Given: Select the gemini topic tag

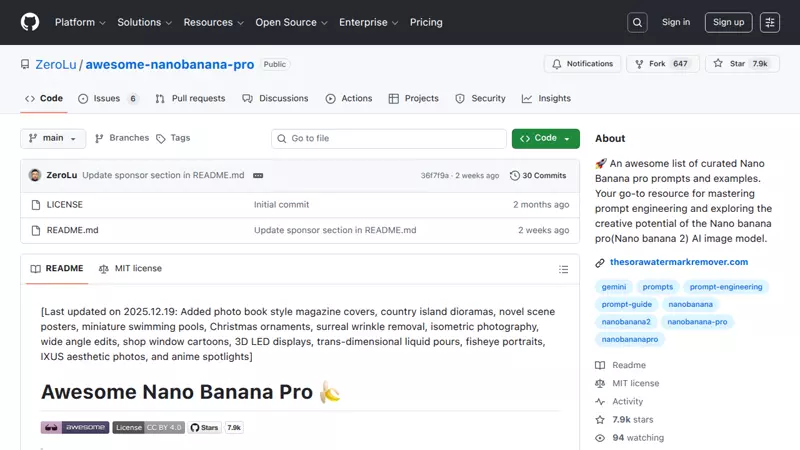Looking at the screenshot, I should coord(613,287).
